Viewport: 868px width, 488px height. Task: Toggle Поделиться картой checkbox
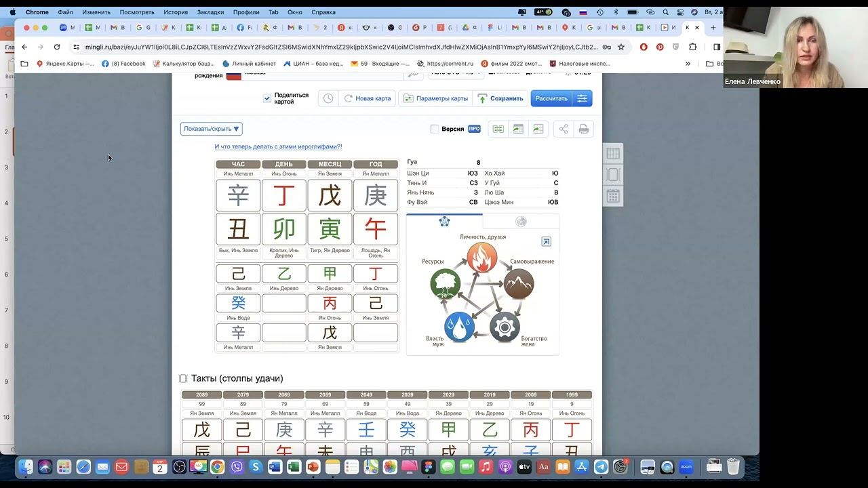[267, 98]
